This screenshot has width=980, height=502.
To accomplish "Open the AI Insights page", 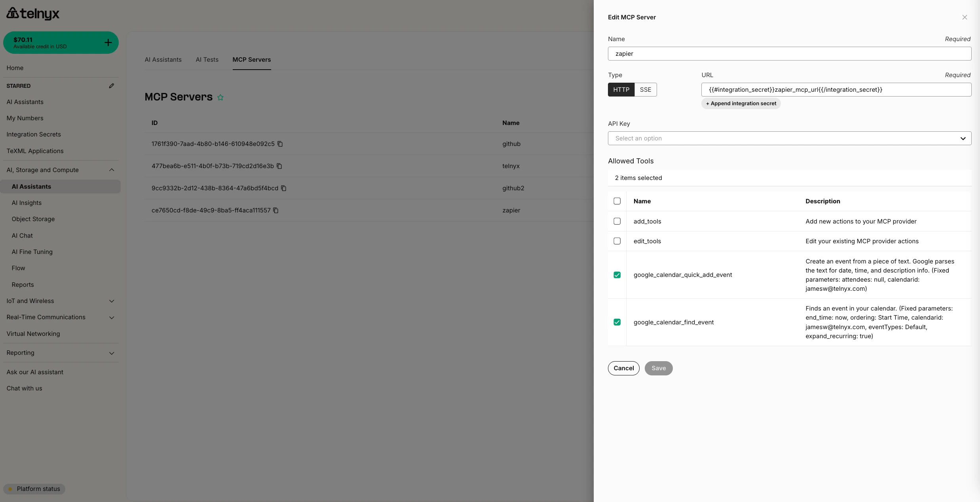I will pos(27,203).
